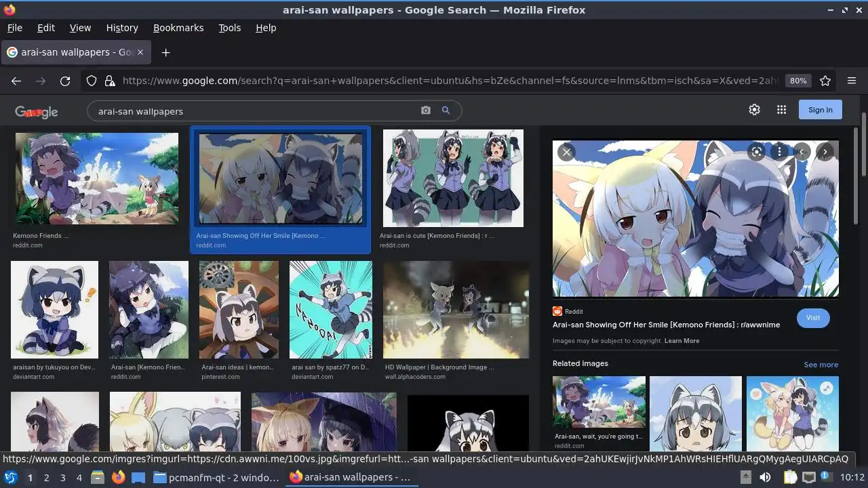The width and height of the screenshot is (868, 488).
Task: Click the Reddit source icon
Action: (557, 312)
